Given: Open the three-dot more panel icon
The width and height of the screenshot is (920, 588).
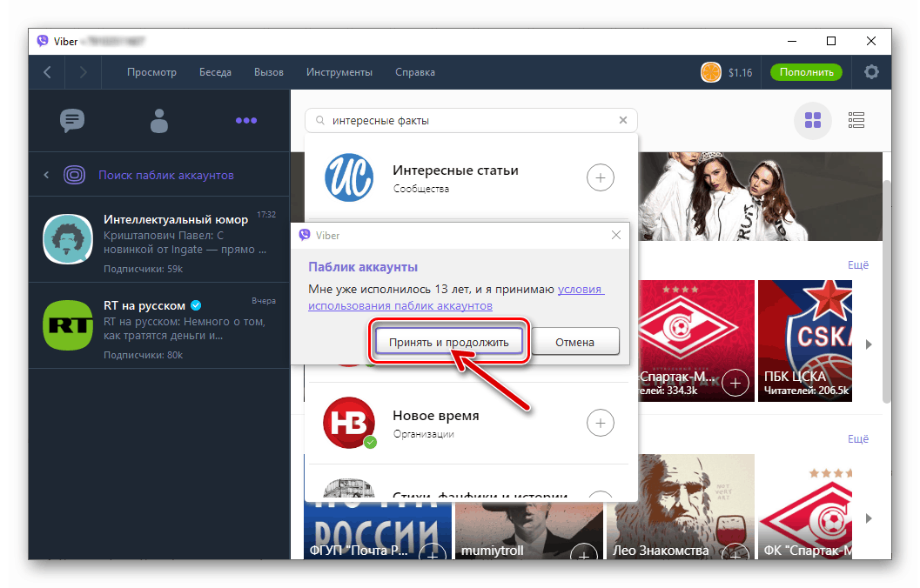Looking at the screenshot, I should (x=246, y=121).
